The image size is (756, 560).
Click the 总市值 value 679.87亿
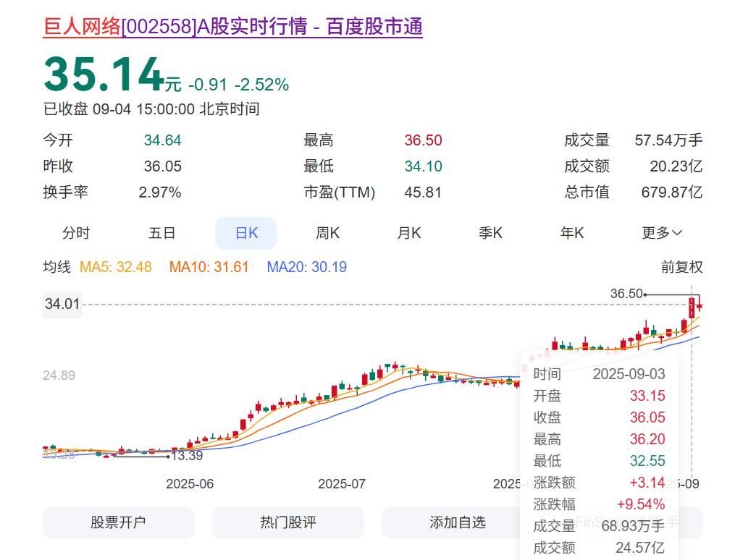click(671, 192)
